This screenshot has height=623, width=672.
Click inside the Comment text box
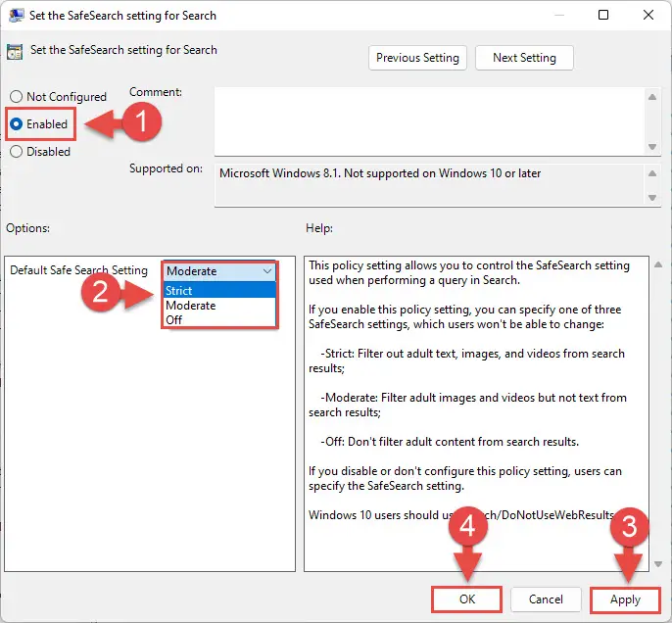click(429, 119)
